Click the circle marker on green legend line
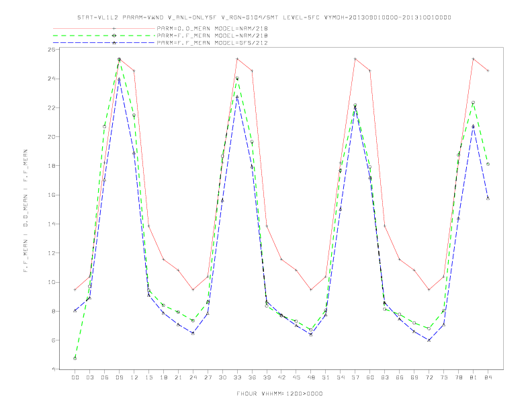The image size is (532, 411). 114,36
